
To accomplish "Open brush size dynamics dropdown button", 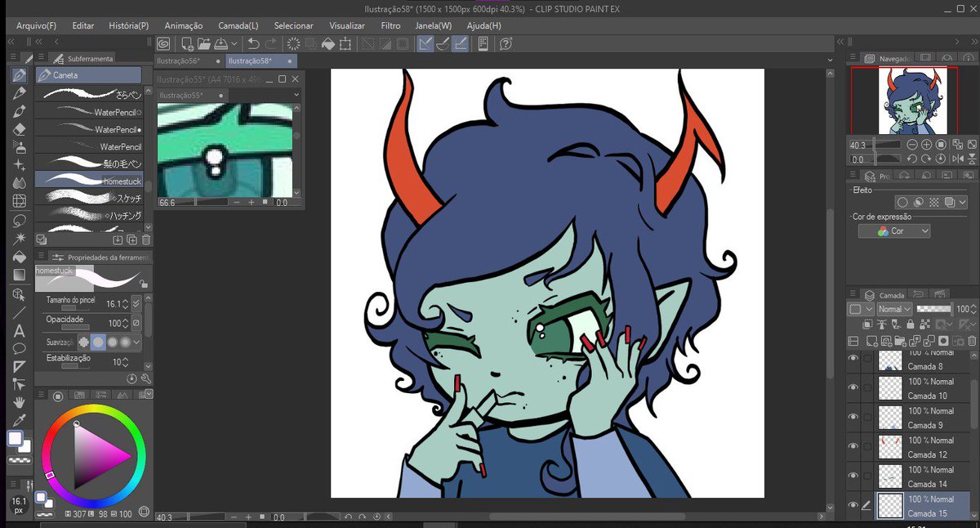I will pos(136,302).
